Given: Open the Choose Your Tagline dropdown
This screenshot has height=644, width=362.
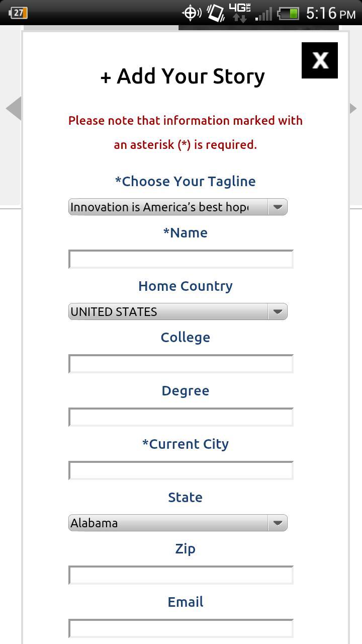Looking at the screenshot, I should tap(177, 206).
